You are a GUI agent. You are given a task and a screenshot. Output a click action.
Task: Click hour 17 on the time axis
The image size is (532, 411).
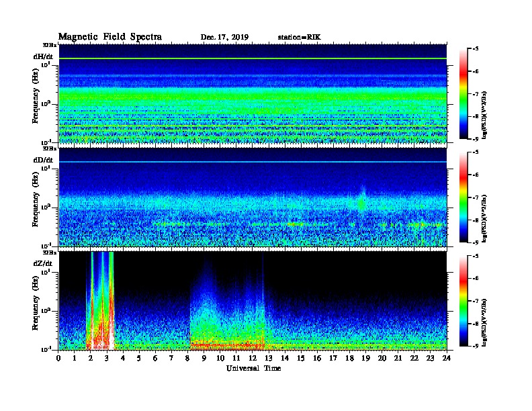point(333,358)
